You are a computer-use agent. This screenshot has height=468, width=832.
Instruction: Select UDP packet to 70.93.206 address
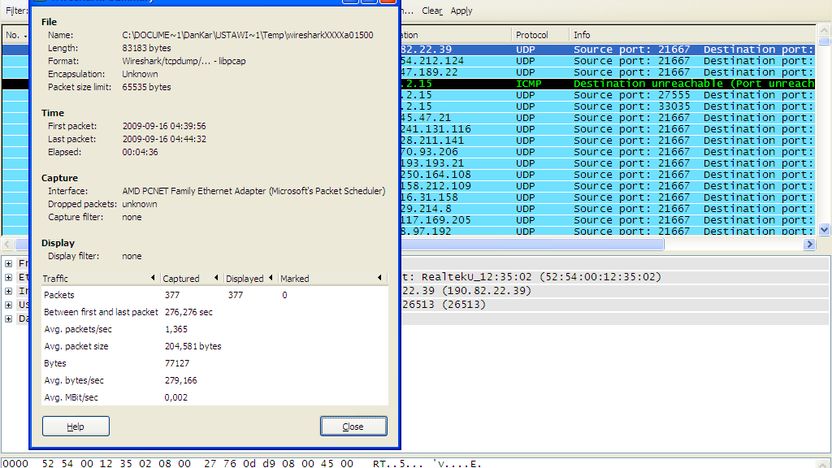pyautogui.click(x=608, y=152)
